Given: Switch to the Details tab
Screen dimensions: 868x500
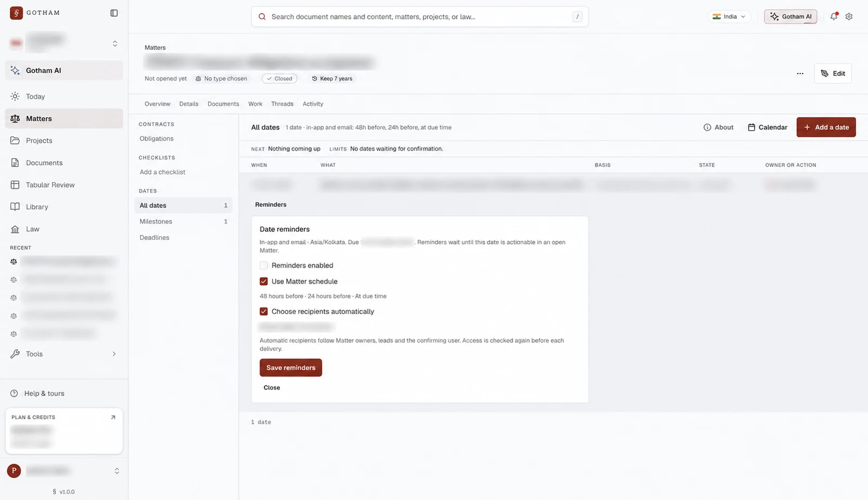Looking at the screenshot, I should pyautogui.click(x=189, y=104).
